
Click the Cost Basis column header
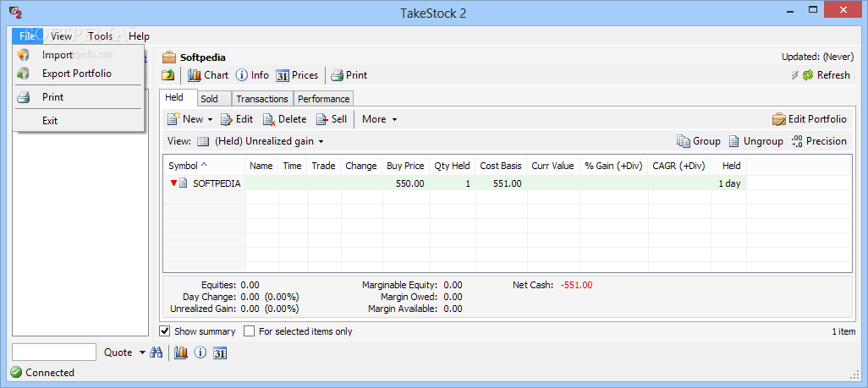tap(501, 166)
